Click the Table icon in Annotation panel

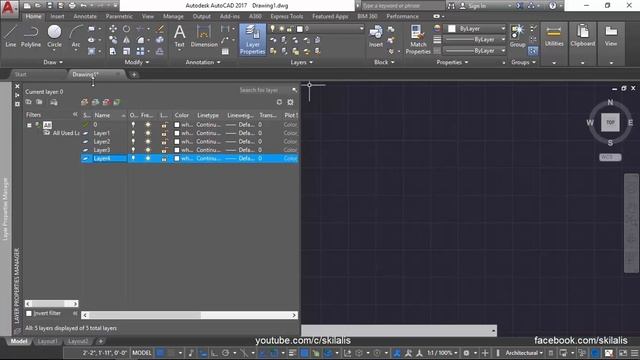[225, 51]
